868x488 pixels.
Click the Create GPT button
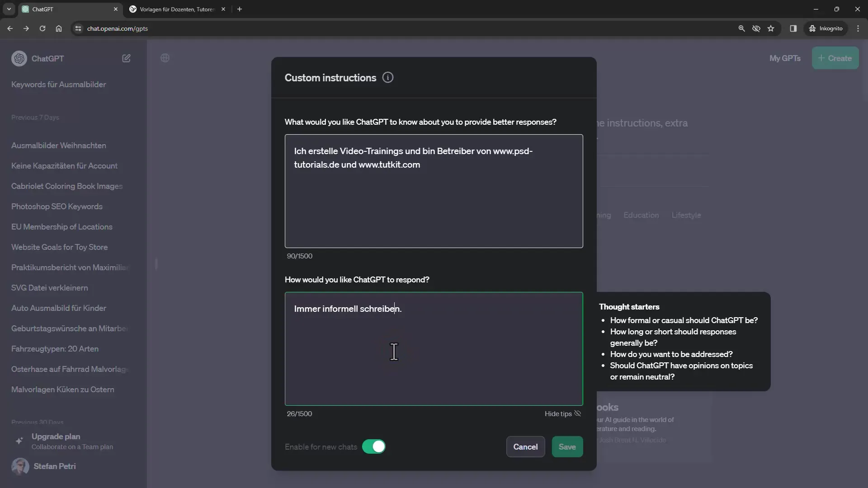835,58
